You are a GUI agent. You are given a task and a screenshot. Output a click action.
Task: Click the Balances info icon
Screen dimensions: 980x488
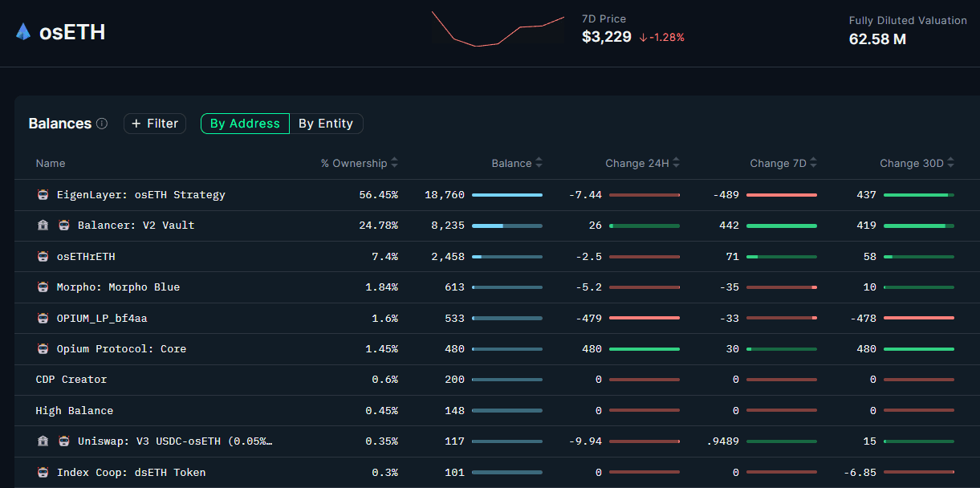tap(102, 124)
